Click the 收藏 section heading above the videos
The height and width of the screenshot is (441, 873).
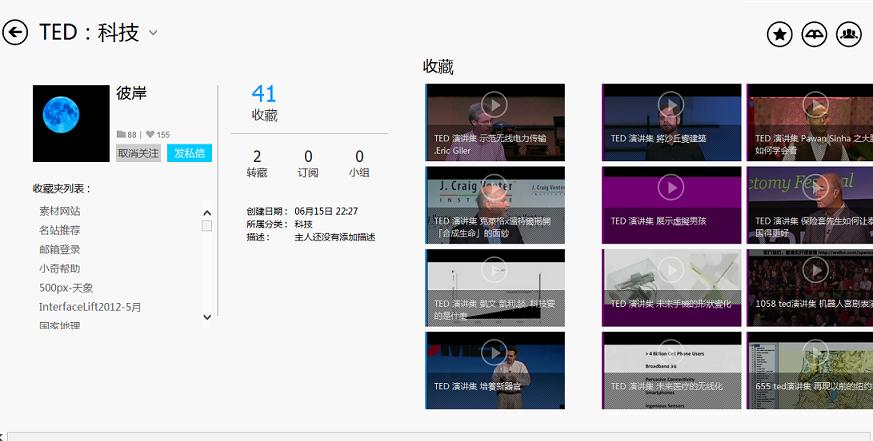coord(438,67)
